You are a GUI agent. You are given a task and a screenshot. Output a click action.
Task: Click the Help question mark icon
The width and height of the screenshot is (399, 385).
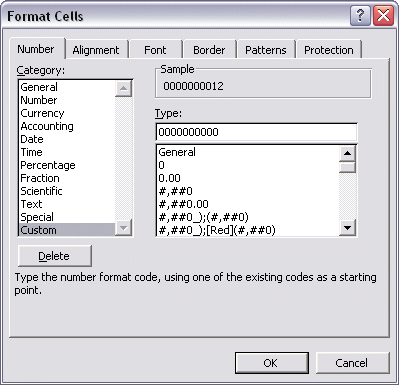point(360,15)
